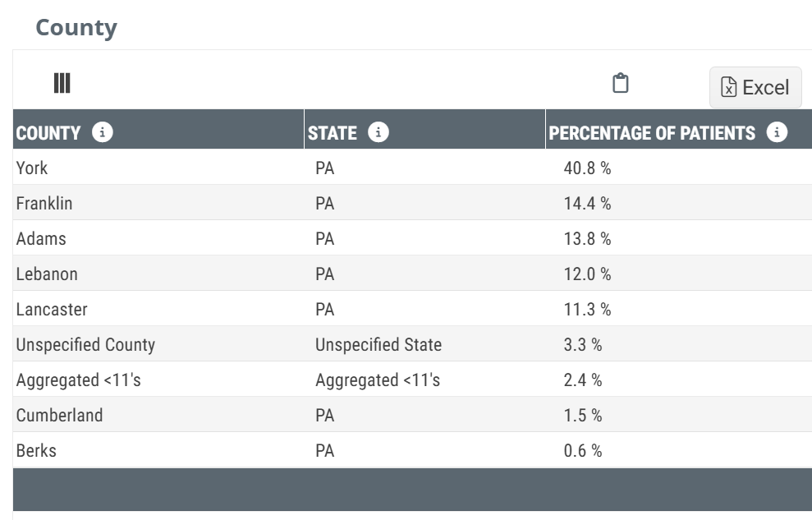Export the table using Excel button
Image resolution: width=812 pixels, height=520 pixels.
pos(755,88)
